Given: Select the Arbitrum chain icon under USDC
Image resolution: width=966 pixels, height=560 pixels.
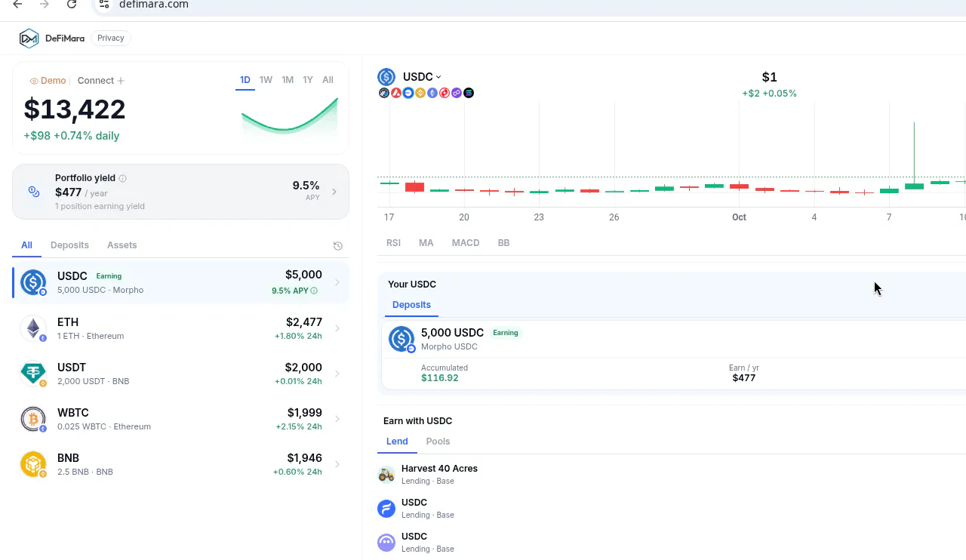Looking at the screenshot, I should coord(384,93).
